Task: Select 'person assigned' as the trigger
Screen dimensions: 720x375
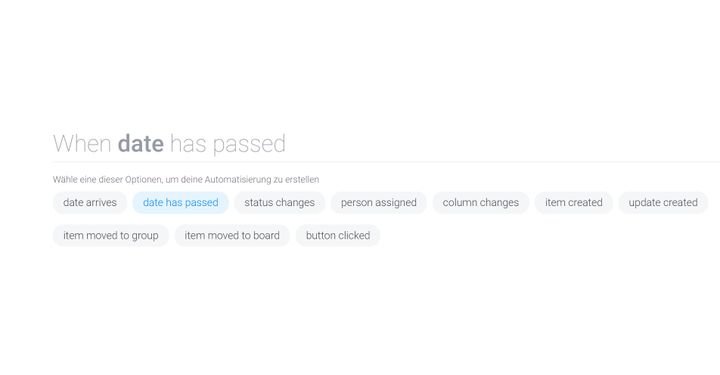Action: [x=378, y=202]
